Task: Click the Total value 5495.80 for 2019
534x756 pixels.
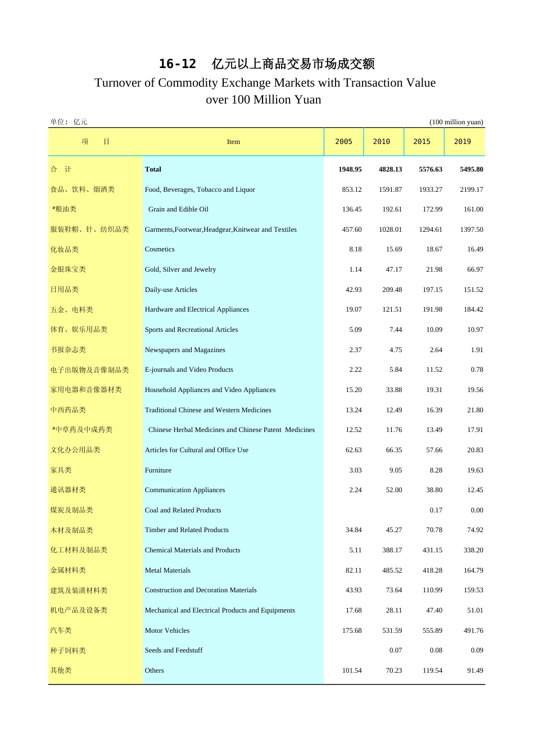Action: pos(471,169)
